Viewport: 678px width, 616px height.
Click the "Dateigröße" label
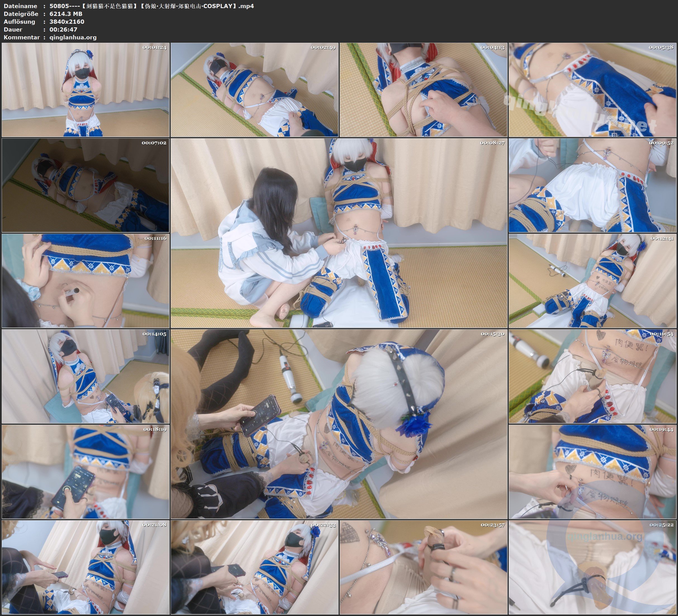pyautogui.click(x=21, y=14)
